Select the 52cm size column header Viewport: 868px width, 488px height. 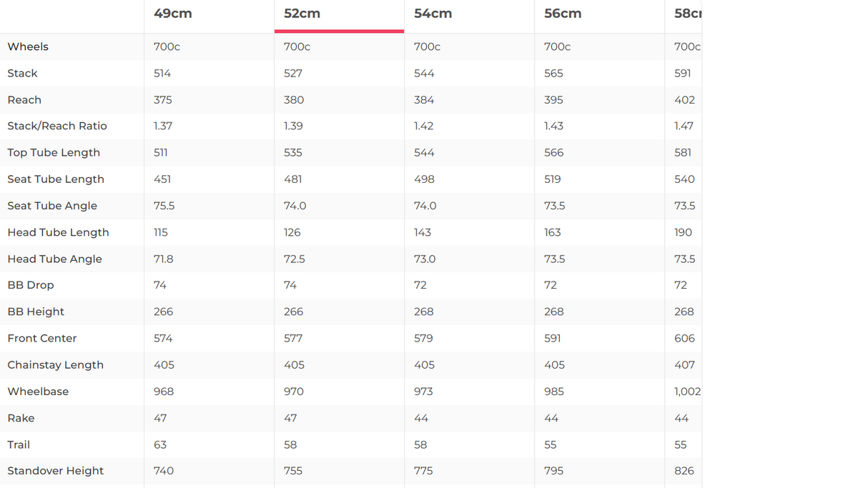302,14
